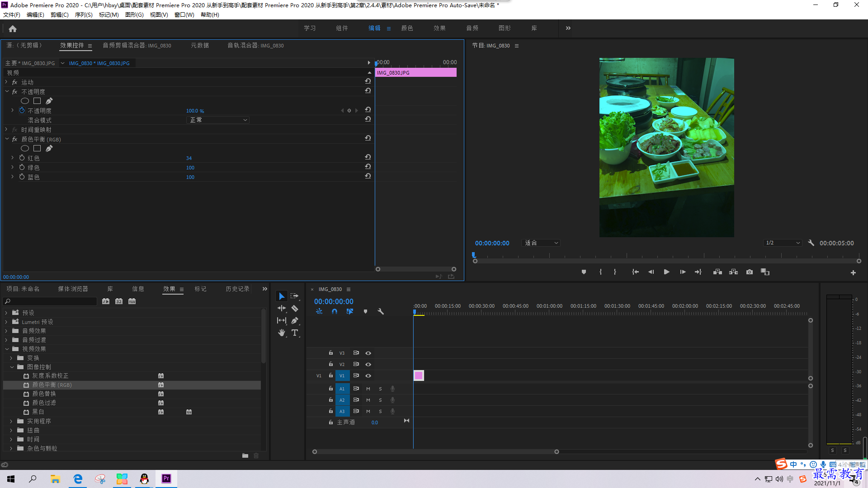
Task: Select the Hand tool
Action: tap(282, 333)
